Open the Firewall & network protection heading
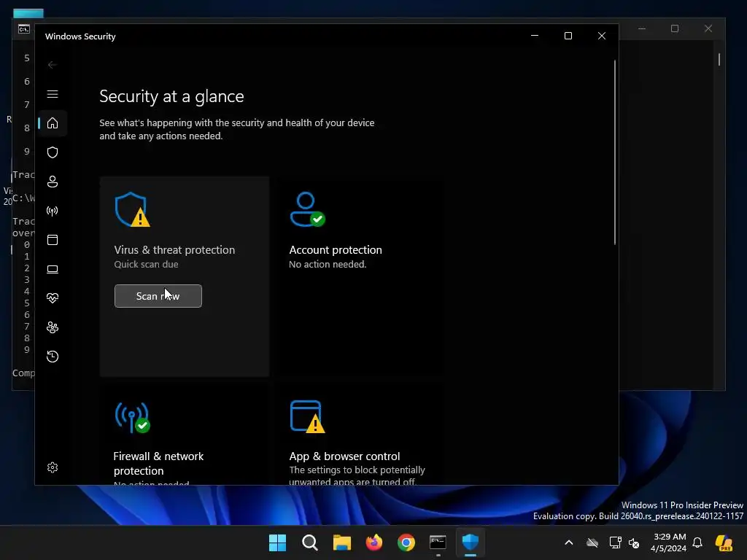 pyautogui.click(x=158, y=463)
